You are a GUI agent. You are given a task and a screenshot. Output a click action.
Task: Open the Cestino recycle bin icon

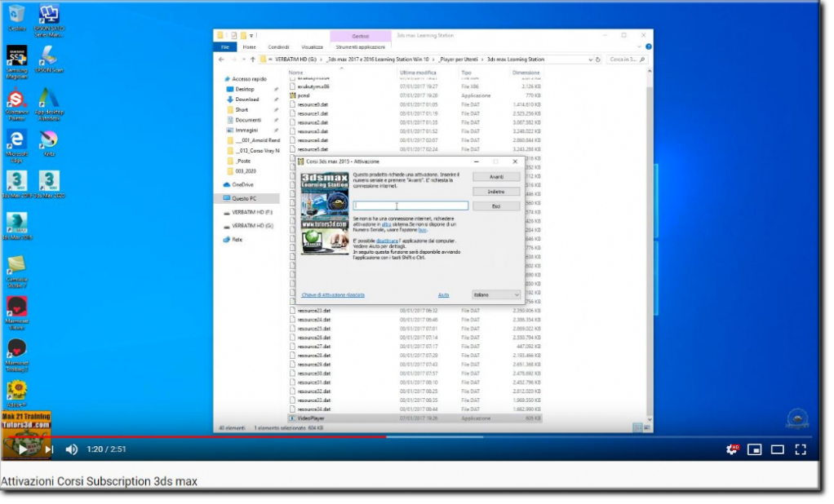click(16, 17)
